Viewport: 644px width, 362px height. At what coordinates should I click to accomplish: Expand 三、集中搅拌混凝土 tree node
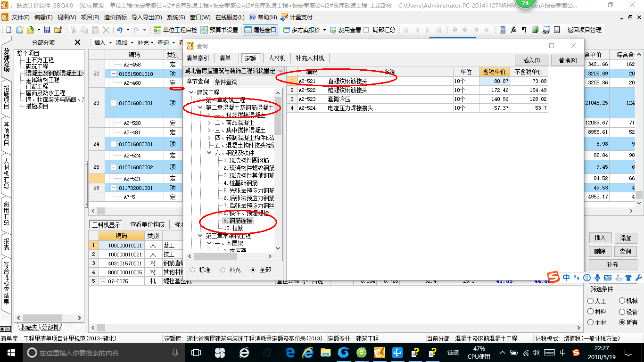pyautogui.click(x=209, y=130)
